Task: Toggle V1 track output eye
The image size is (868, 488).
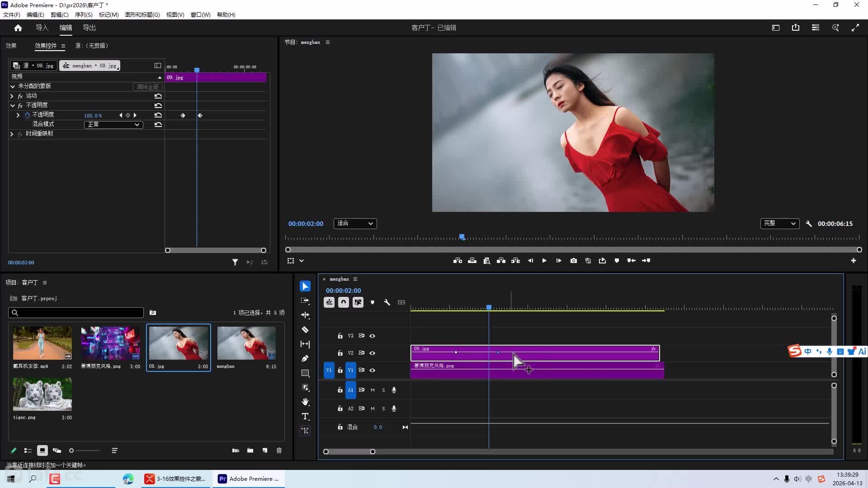Action: point(373,371)
